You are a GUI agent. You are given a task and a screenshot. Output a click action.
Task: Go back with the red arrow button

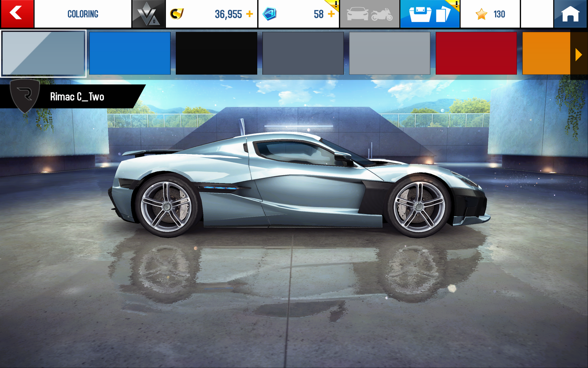point(17,14)
